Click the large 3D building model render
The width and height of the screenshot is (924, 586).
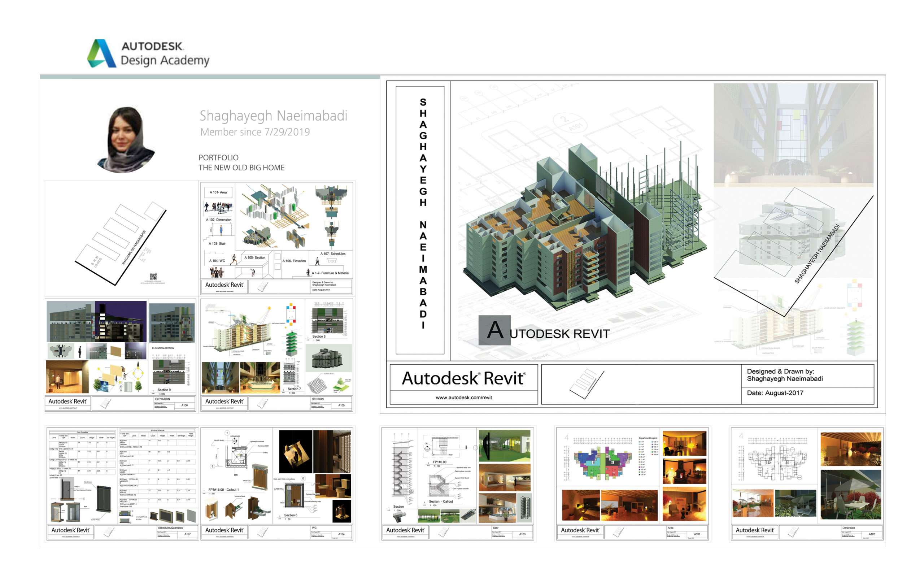[585, 226]
